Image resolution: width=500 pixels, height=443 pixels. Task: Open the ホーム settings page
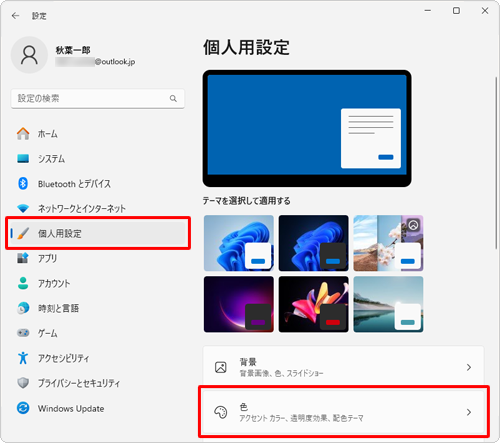(x=98, y=134)
